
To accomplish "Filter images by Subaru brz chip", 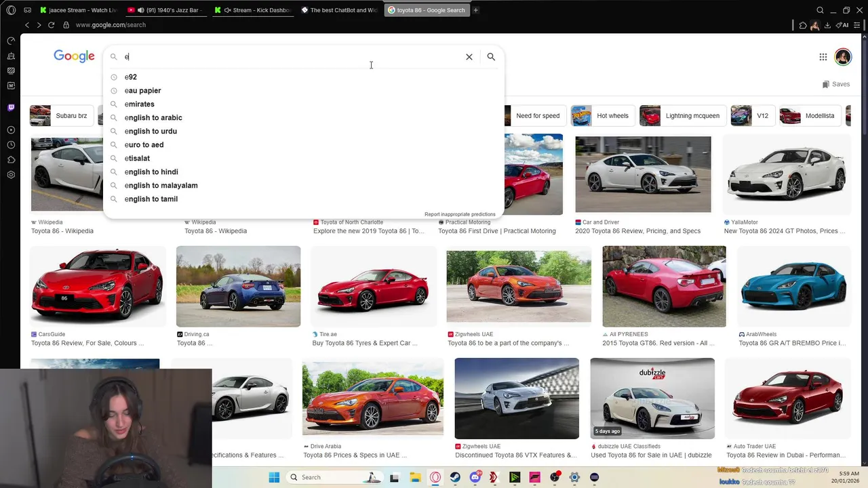I will [x=61, y=116].
